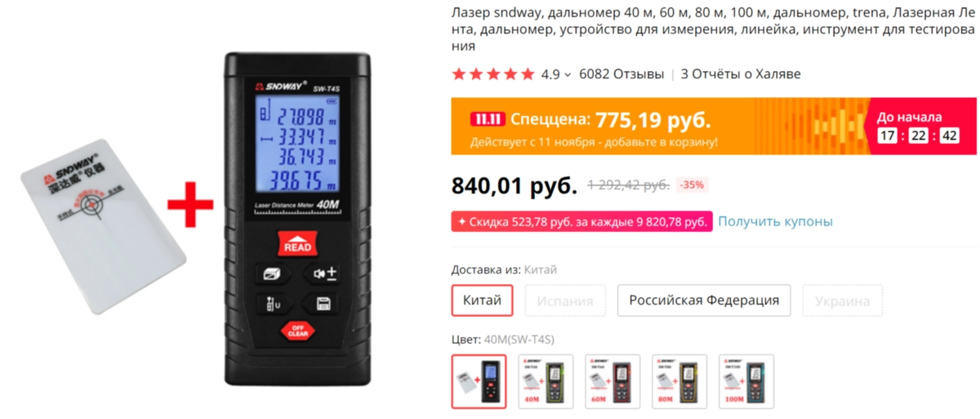Click the red READ button on the device image
980x419 pixels.
296,243
